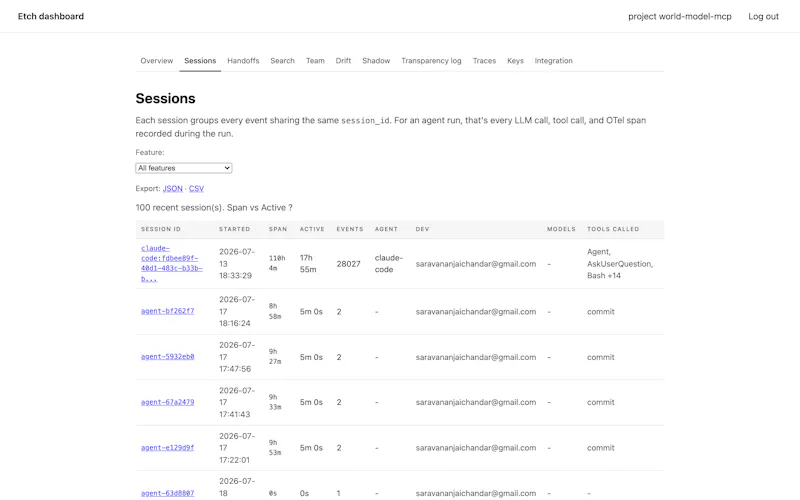
Task: Click the 9h 33m span value
Action: tap(275, 402)
